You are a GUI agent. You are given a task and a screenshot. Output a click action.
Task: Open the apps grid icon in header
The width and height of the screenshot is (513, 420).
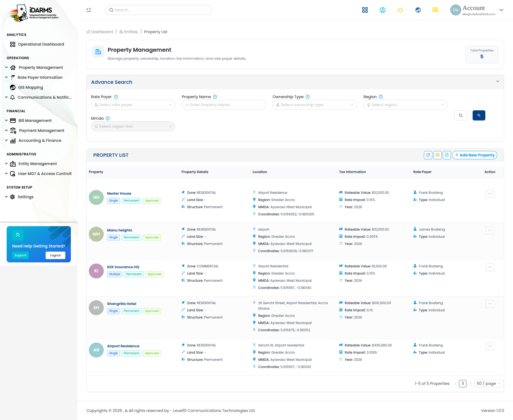(365, 10)
